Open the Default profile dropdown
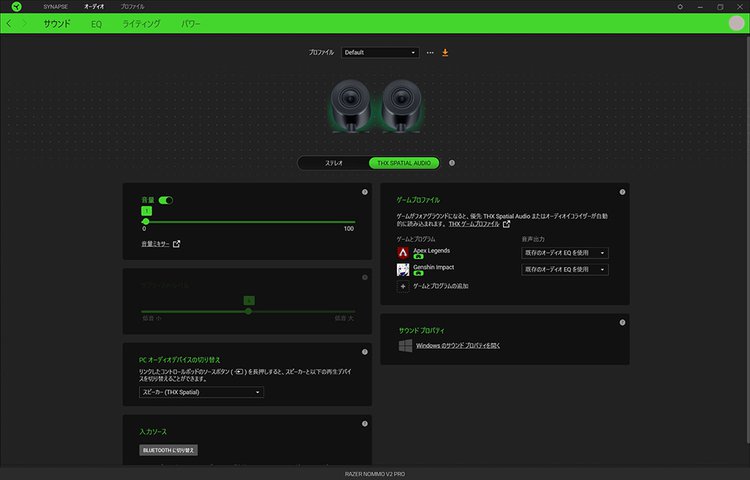 (380, 52)
